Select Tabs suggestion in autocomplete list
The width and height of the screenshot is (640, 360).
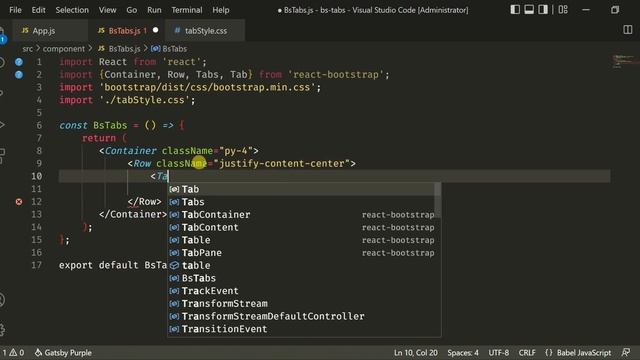click(x=301, y=202)
